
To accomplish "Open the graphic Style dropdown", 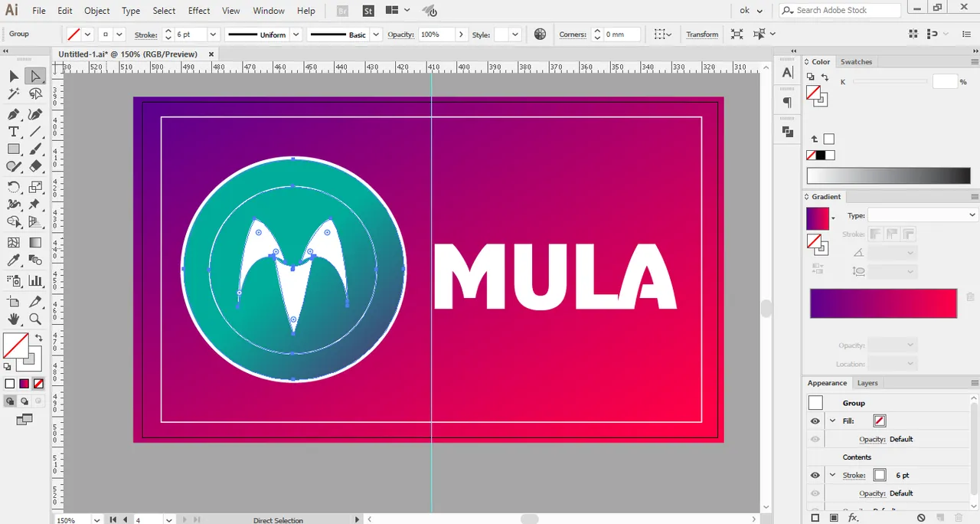I will click(515, 34).
